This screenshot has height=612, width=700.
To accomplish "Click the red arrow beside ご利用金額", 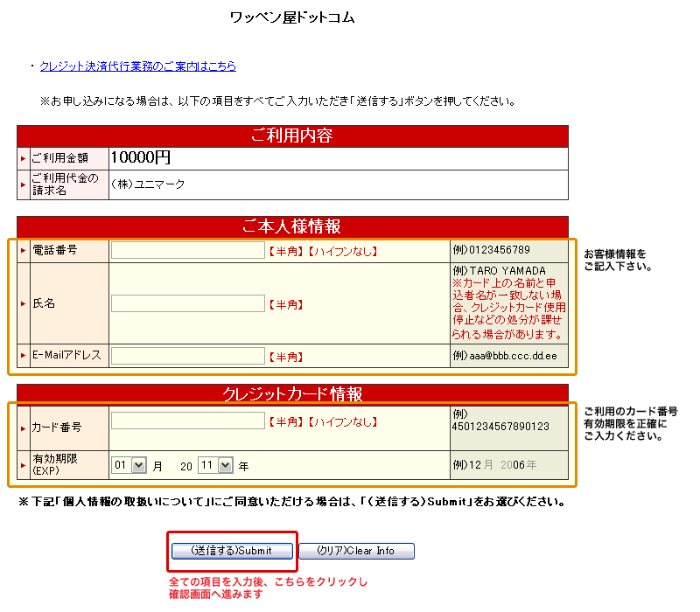I will 24,158.
